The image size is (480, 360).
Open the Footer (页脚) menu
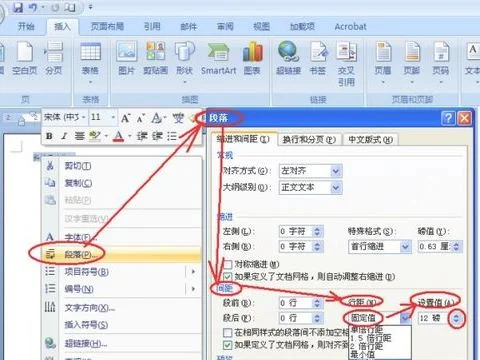pos(412,62)
